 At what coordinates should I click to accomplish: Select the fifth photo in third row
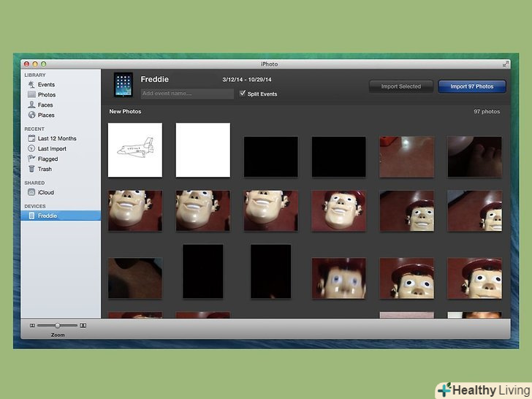point(407,278)
